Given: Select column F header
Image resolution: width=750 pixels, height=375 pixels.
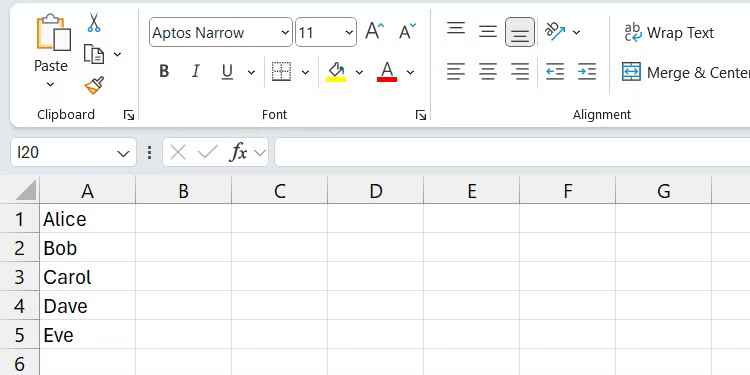Looking at the screenshot, I should [x=568, y=191].
